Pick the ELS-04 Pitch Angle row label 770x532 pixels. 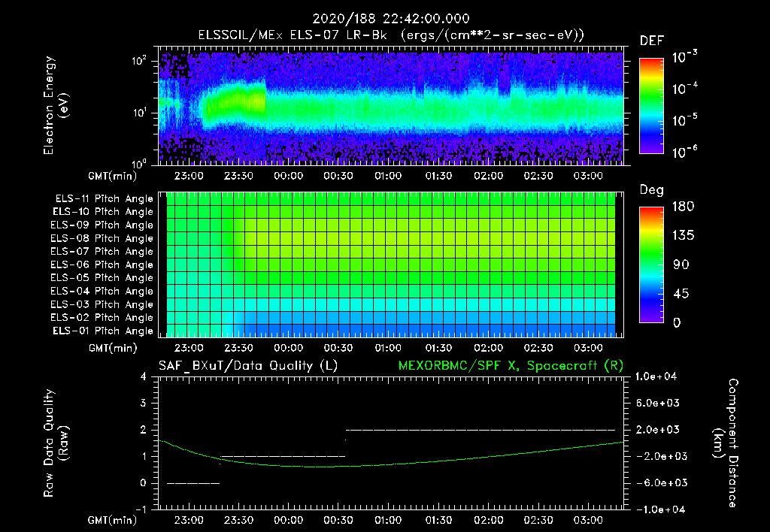coord(103,292)
